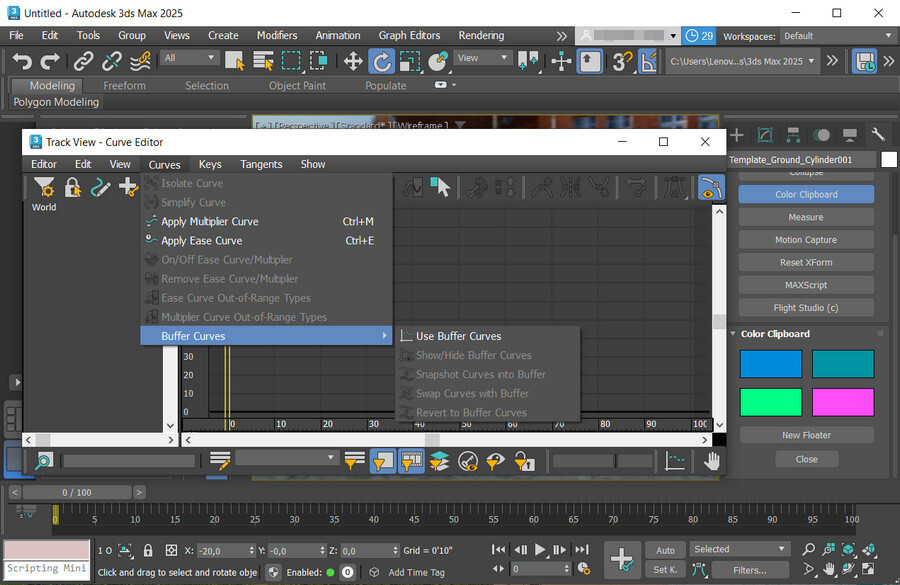Click the 3D Snaps toggle icon

(622, 61)
